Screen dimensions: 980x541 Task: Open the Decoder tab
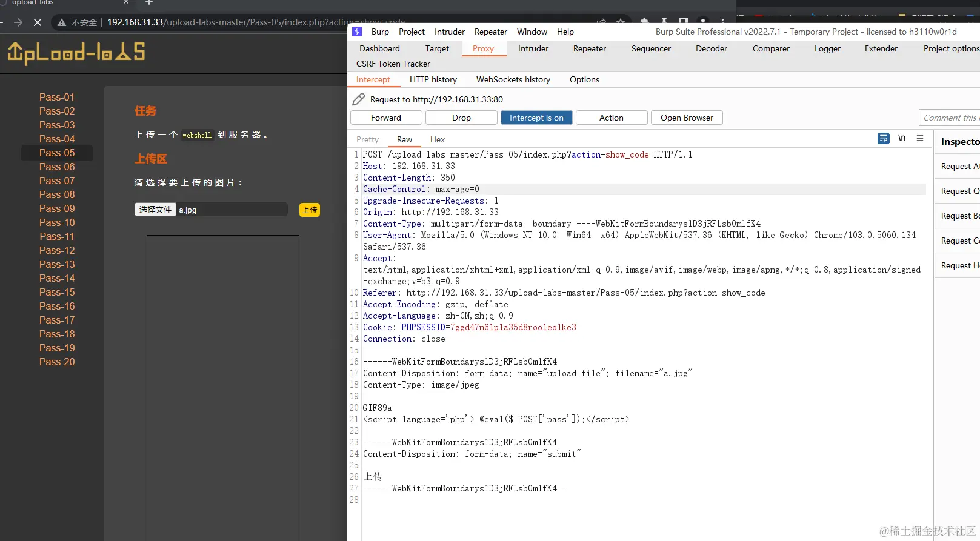point(712,48)
